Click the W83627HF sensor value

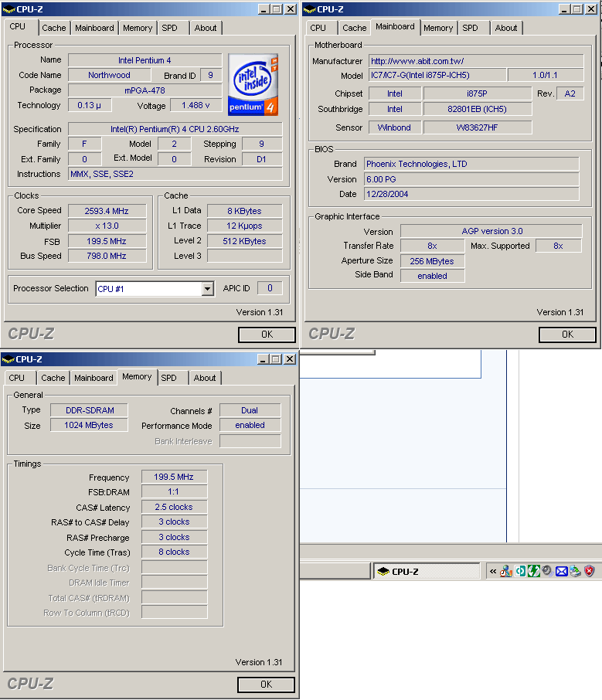point(478,127)
